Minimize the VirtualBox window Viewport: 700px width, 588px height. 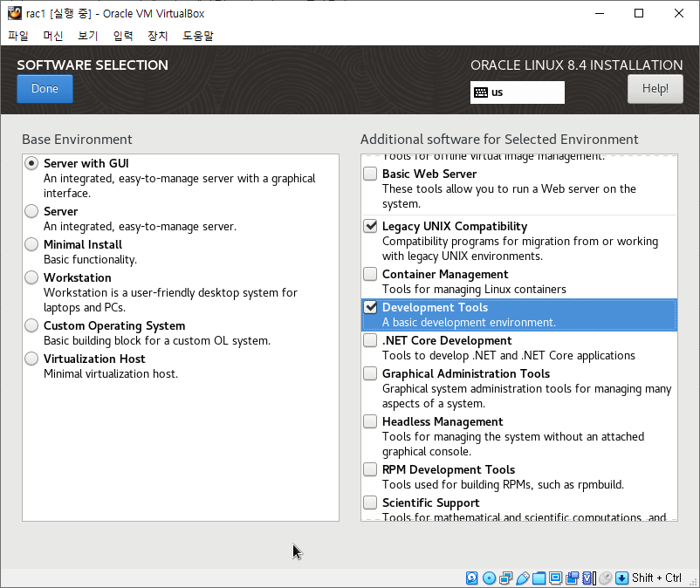600,13
